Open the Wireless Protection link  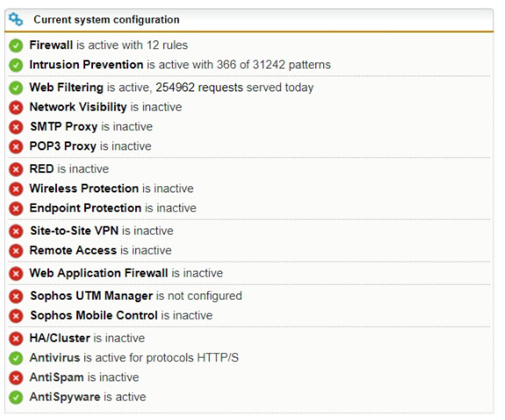click(x=84, y=189)
